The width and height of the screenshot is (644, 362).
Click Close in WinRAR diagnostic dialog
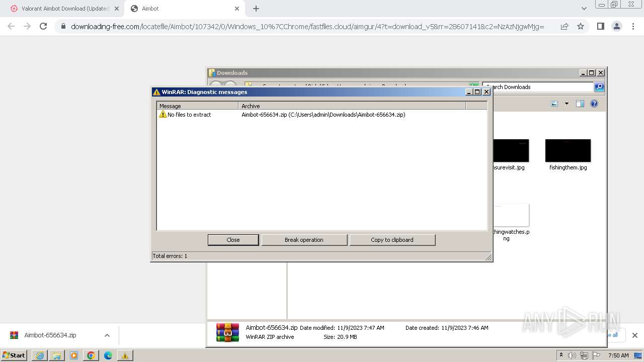coord(233,240)
